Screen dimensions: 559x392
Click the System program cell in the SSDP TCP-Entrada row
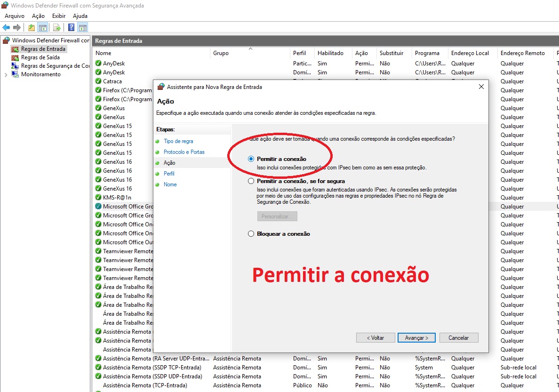[424, 368]
